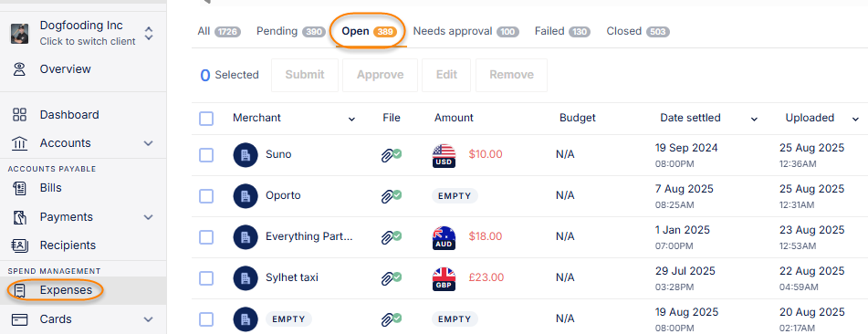
Task: Expand the Payments submenu chevron
Action: tap(149, 217)
